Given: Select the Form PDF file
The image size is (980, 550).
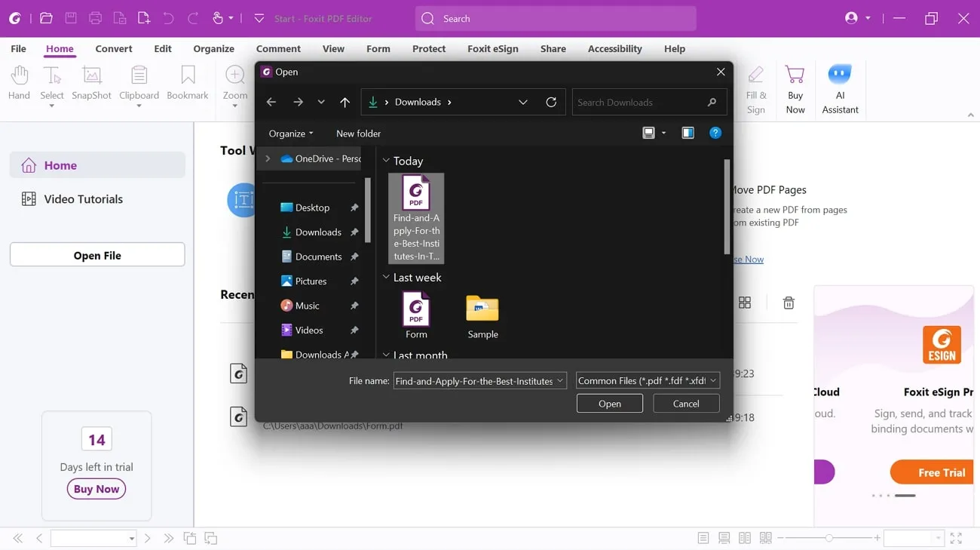Looking at the screenshot, I should (x=416, y=317).
